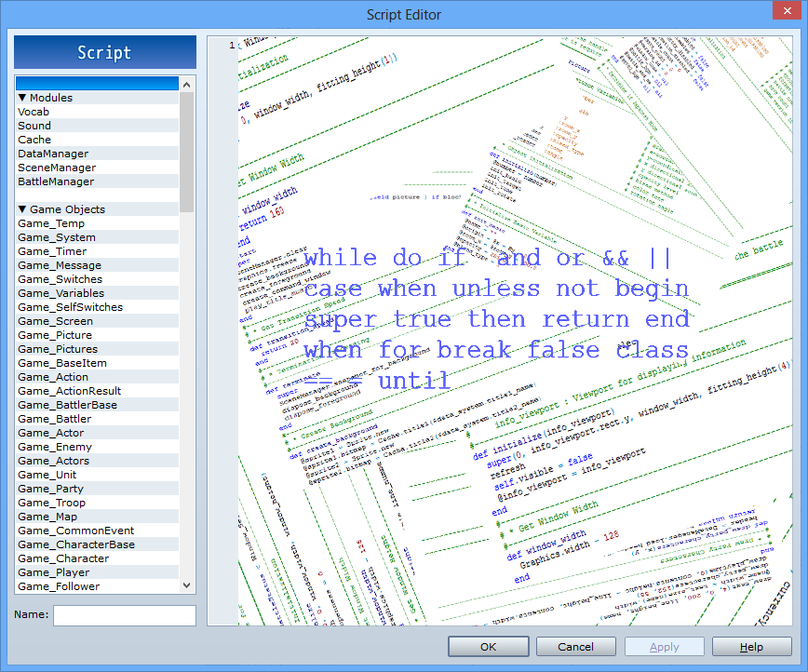This screenshot has width=808, height=672.
Task: Select Game_Picture in script list
Action: pos(98,335)
